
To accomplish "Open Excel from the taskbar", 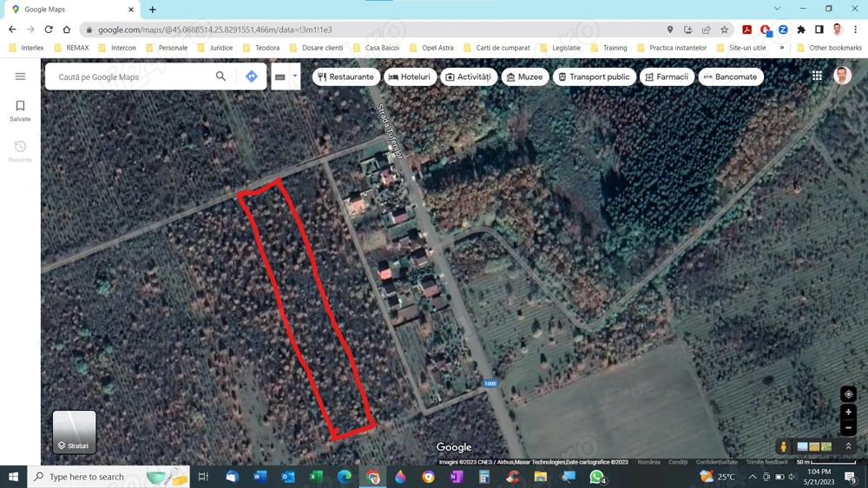I will tap(316, 477).
